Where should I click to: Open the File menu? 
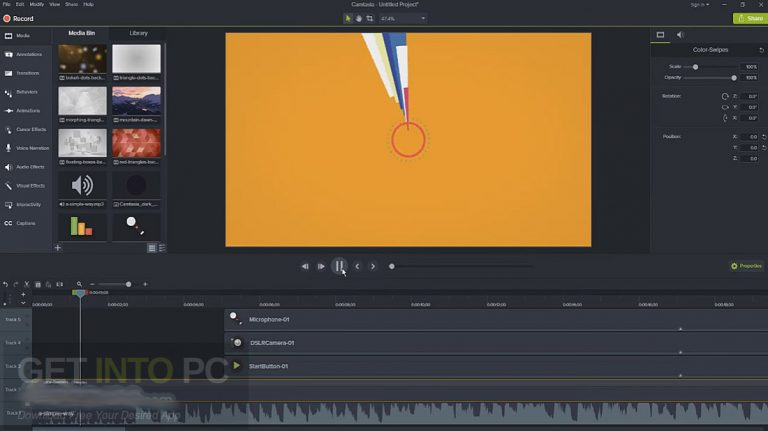(6, 4)
